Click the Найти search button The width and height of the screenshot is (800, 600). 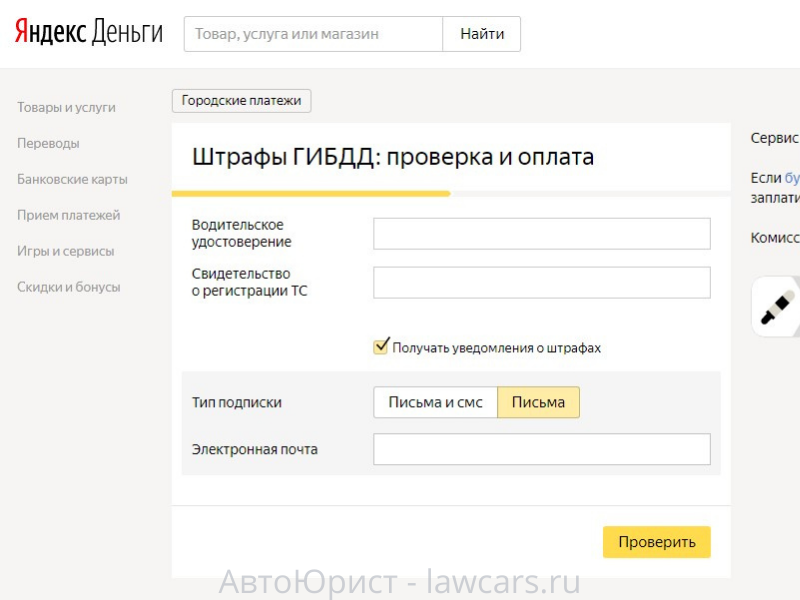click(x=482, y=34)
